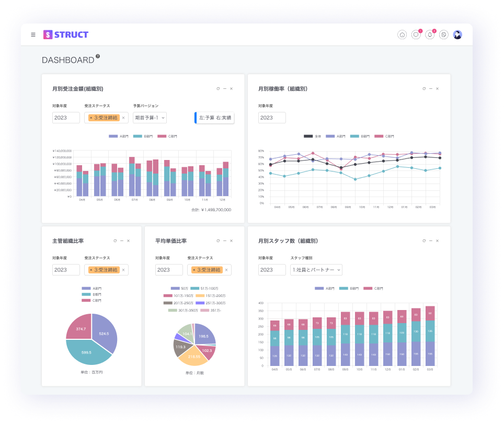Click the STRUCT logo
The image size is (504, 424).
pyautogui.click(x=66, y=35)
